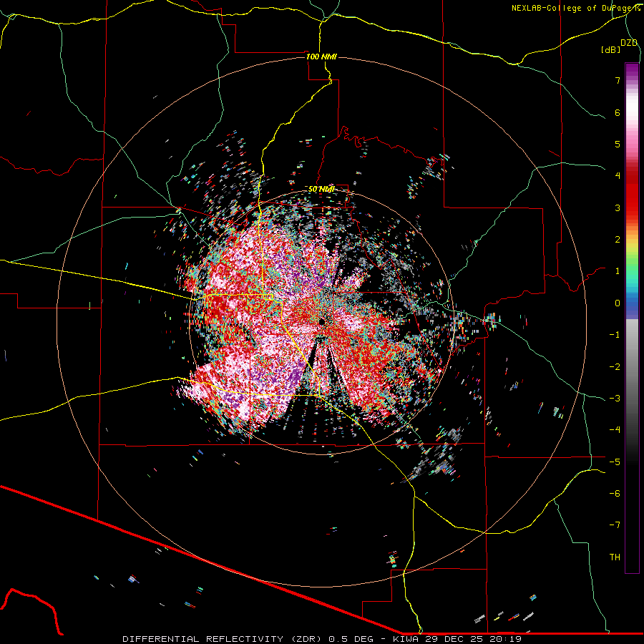Click the 0.5 DEG elevation angle text
Screen dimensions: 644x644
351,639
